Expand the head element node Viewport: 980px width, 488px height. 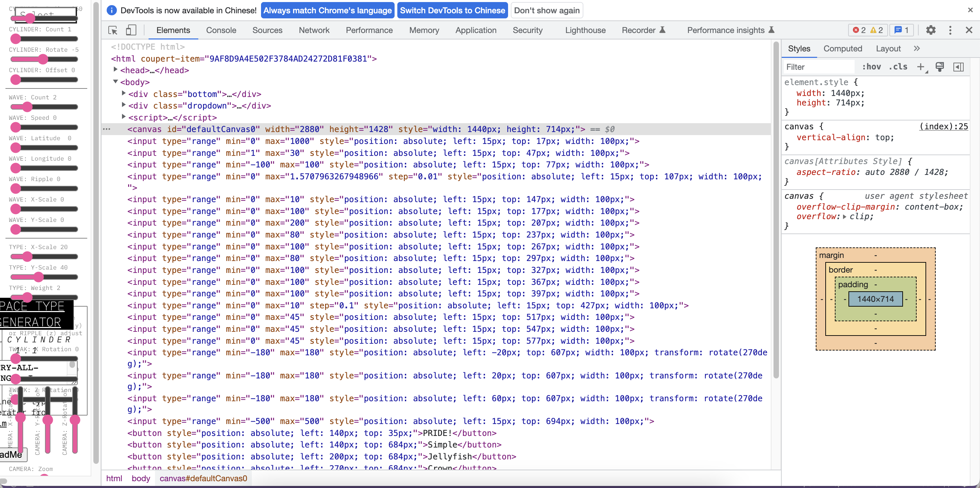[116, 70]
